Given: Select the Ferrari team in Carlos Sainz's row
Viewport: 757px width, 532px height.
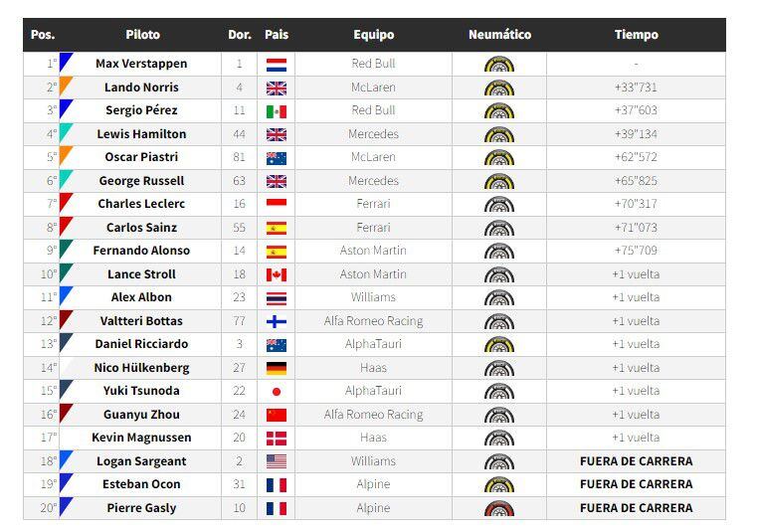Looking at the screenshot, I should (x=373, y=228).
